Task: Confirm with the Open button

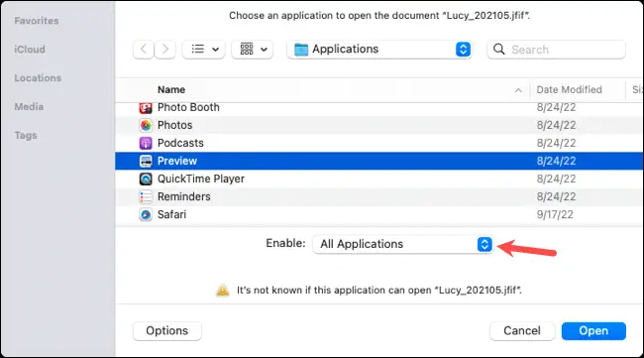Action: tap(593, 331)
